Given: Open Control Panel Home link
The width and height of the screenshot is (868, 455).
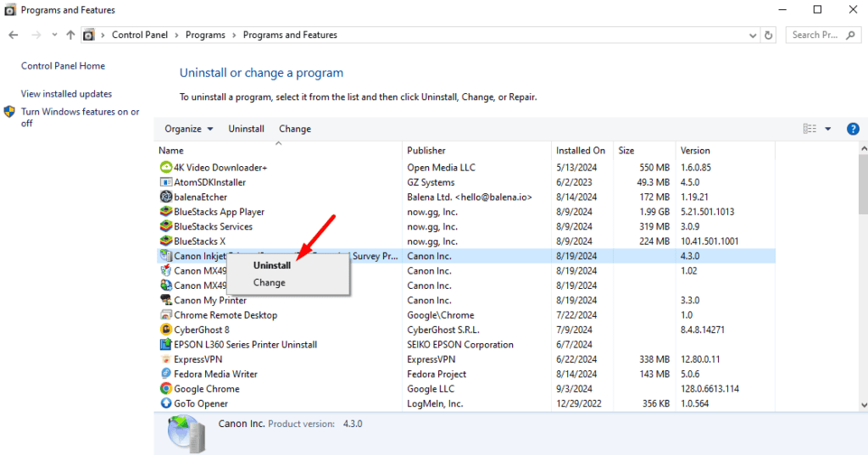Looking at the screenshot, I should click(63, 66).
